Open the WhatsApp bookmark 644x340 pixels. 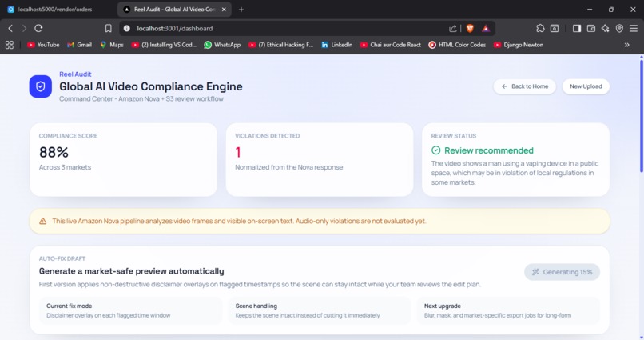pos(222,45)
